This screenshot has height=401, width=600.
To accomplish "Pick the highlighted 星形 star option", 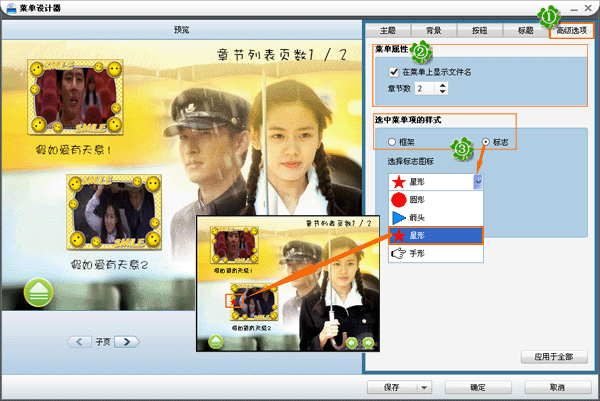I will (x=436, y=235).
